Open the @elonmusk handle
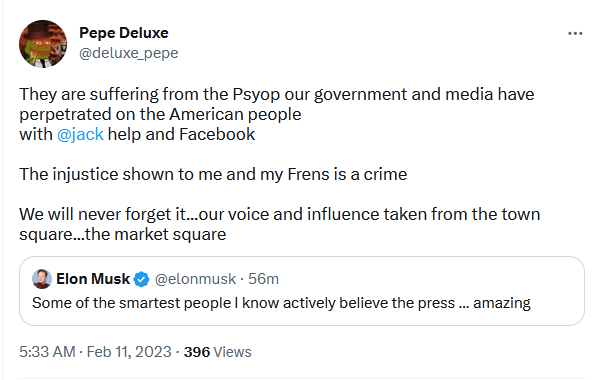The image size is (599, 380). (195, 279)
